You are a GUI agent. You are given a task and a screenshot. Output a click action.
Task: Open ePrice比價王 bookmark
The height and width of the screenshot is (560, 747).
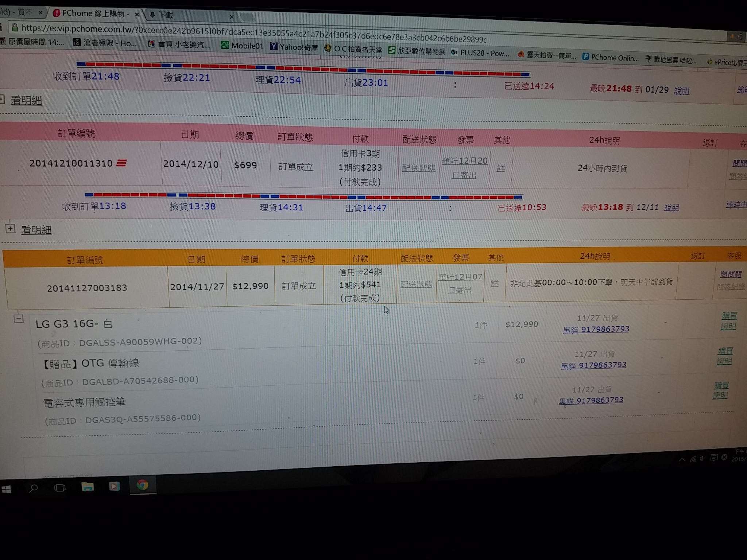[727, 62]
